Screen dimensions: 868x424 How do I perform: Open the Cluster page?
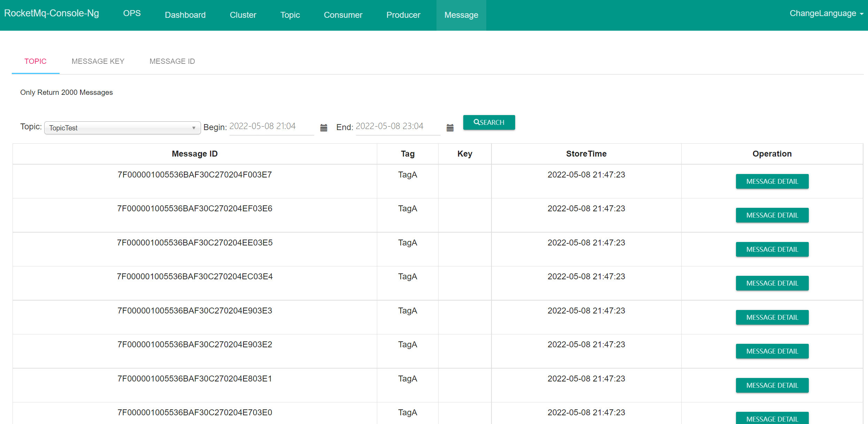(x=243, y=15)
